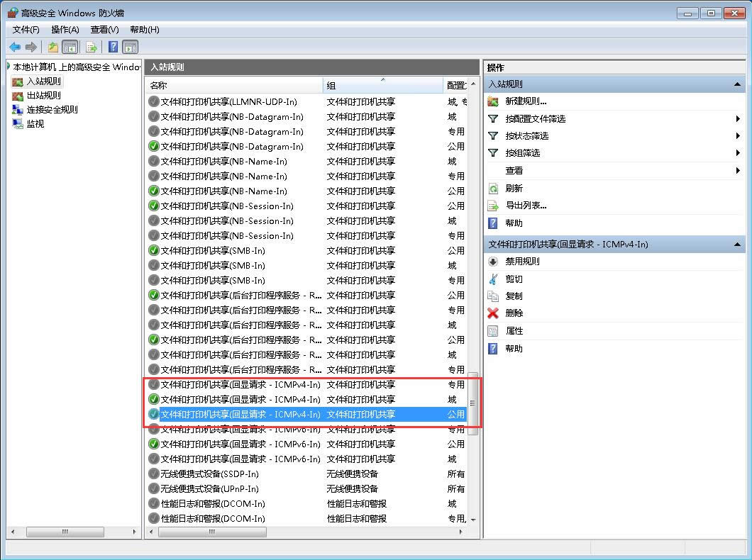752x560 pixels.
Task: Click the Back arrow in the toolbar
Action: (14, 47)
